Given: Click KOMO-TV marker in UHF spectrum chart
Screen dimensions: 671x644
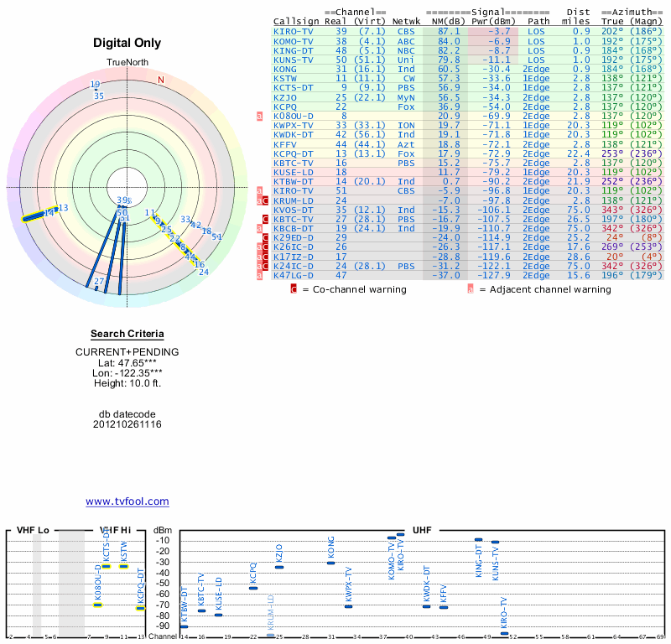Looking at the screenshot, I should (392, 538).
